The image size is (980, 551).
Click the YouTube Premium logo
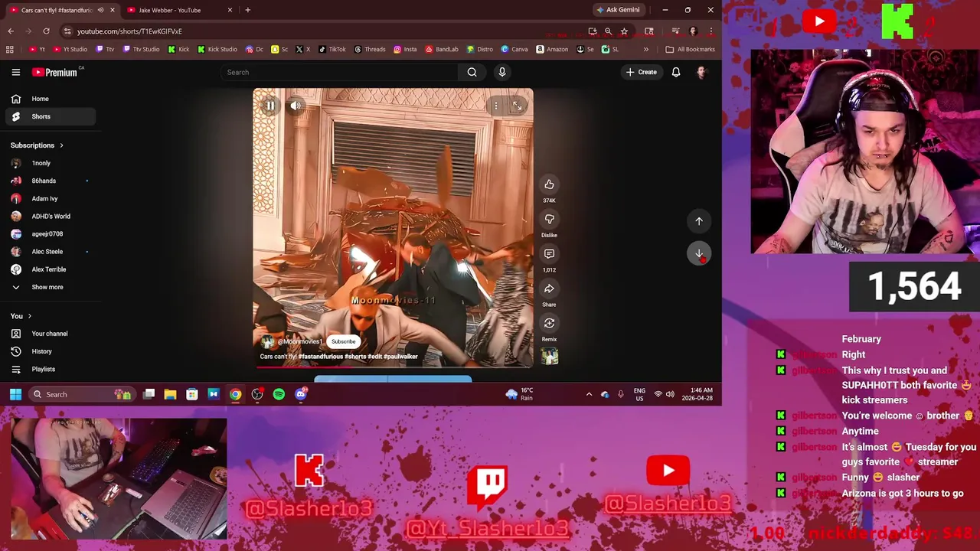coord(55,72)
